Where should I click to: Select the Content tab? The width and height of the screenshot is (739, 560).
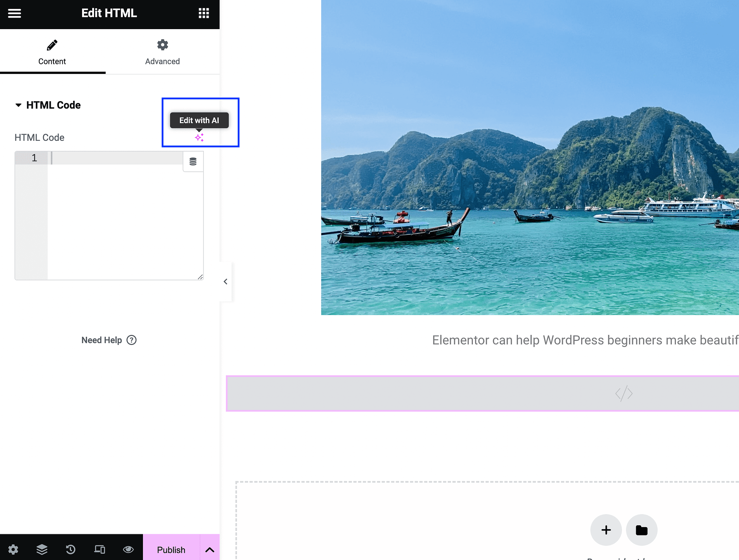point(52,51)
